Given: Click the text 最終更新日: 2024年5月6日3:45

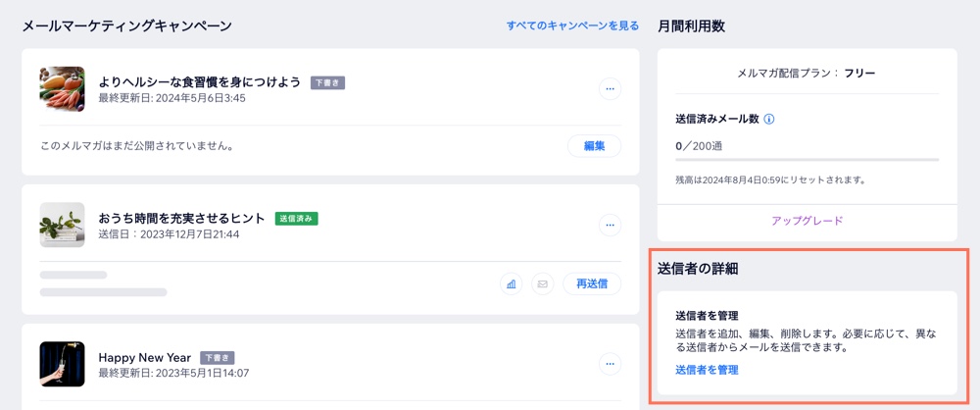Looking at the screenshot, I should click(171, 98).
